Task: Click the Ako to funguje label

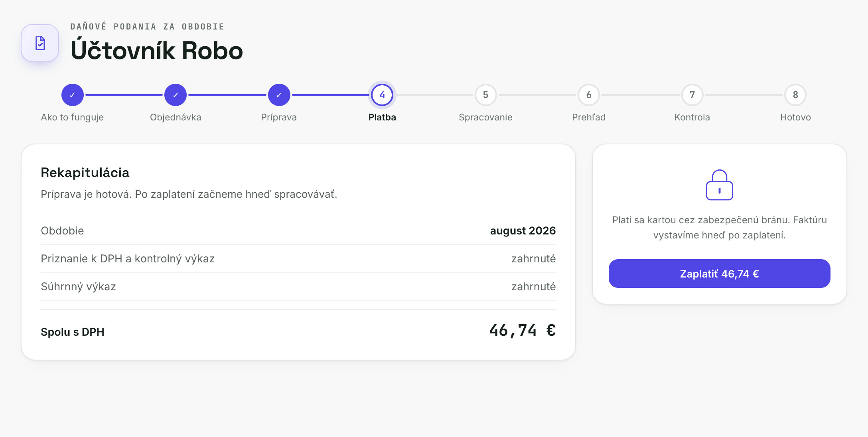Action: click(x=72, y=117)
